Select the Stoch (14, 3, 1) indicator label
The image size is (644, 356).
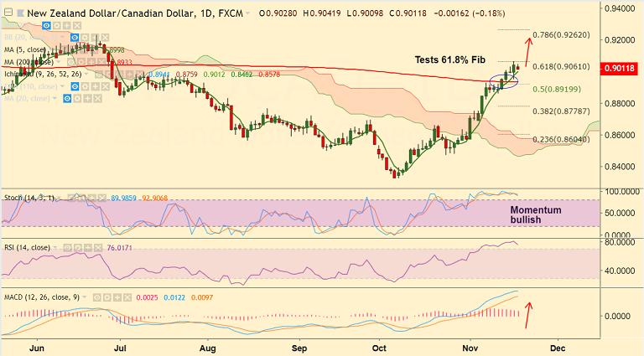(29, 198)
